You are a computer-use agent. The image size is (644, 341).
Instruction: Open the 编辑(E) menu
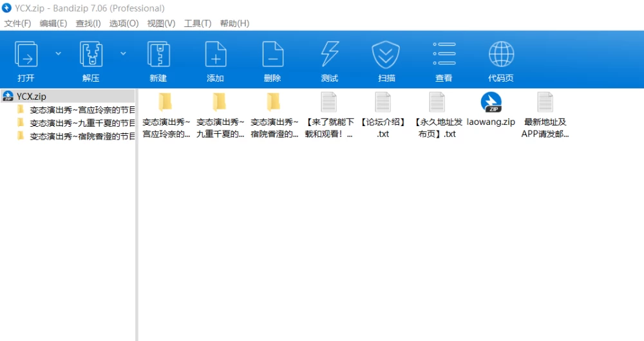(53, 23)
